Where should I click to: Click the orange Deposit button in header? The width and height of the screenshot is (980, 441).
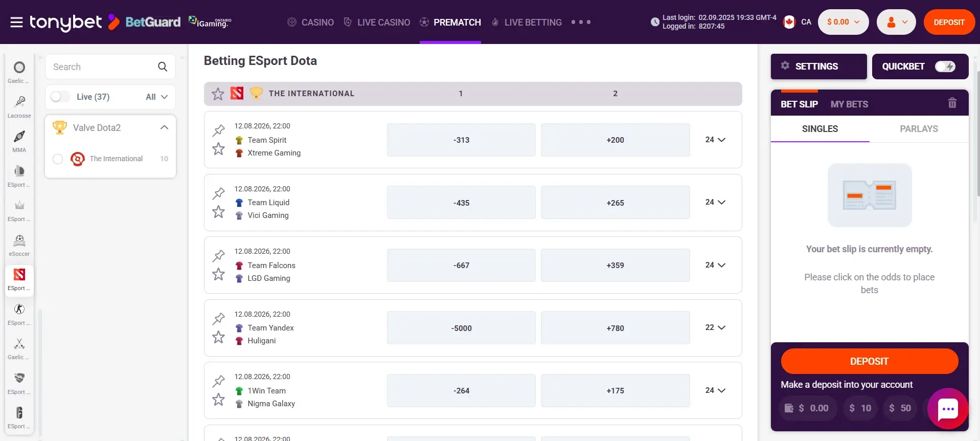tap(949, 22)
